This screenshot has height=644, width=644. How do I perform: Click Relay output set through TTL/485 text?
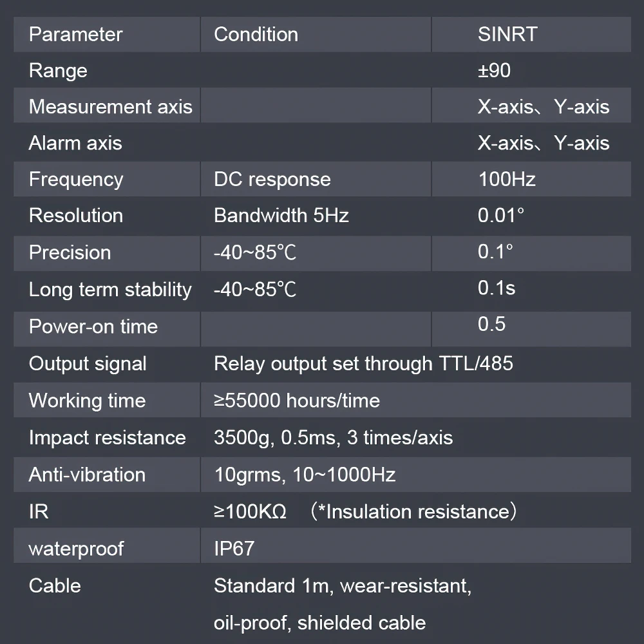(363, 364)
